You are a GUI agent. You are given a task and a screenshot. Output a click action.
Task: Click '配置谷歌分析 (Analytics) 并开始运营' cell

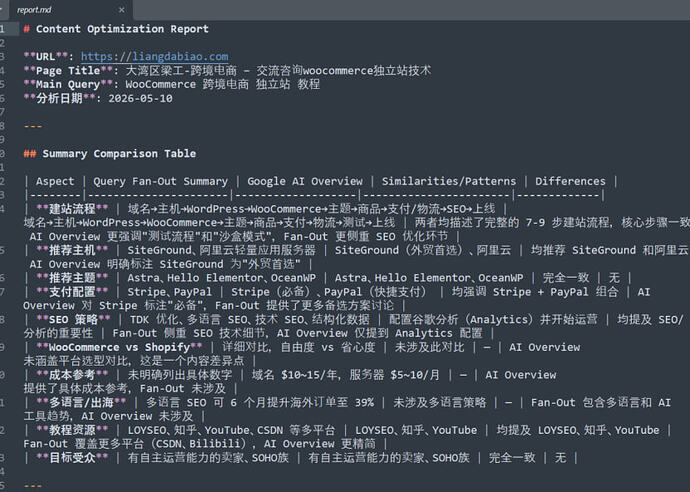pos(493,319)
